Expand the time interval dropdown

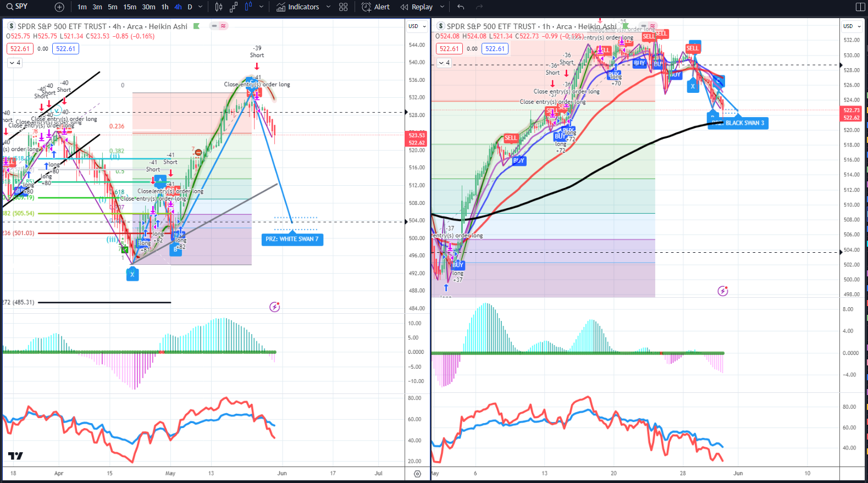click(x=200, y=7)
